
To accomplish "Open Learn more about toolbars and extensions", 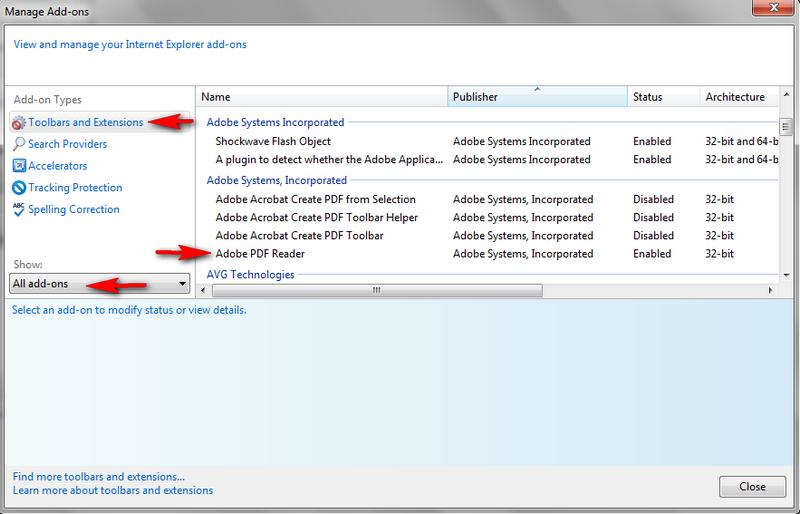I will [x=113, y=490].
